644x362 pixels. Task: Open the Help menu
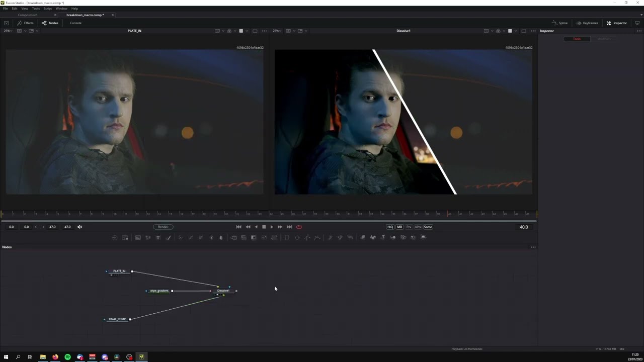click(74, 9)
